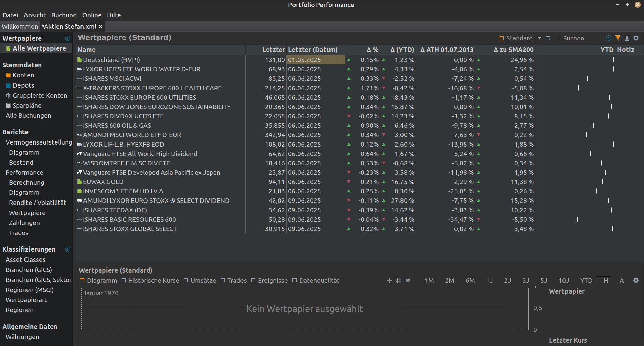Click the Vanguard FTSE All-World High Dividend logo
Viewport: 644px width, 346px height.
79,154
